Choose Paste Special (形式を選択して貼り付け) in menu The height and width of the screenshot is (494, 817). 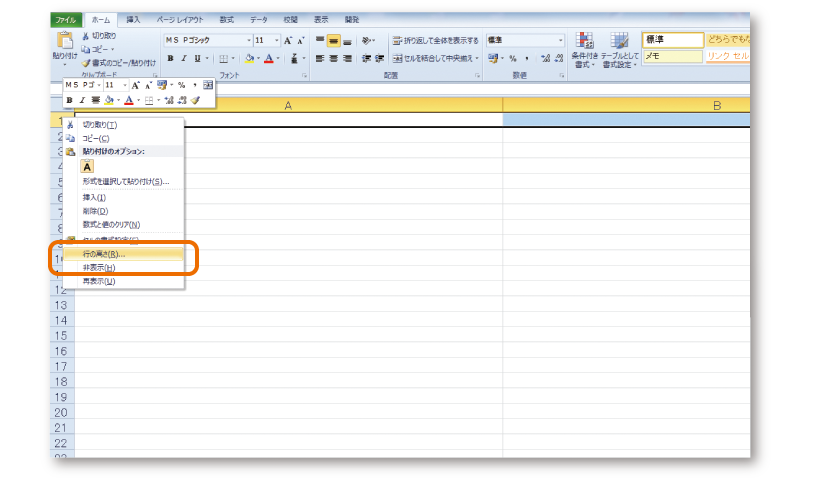coord(123,181)
